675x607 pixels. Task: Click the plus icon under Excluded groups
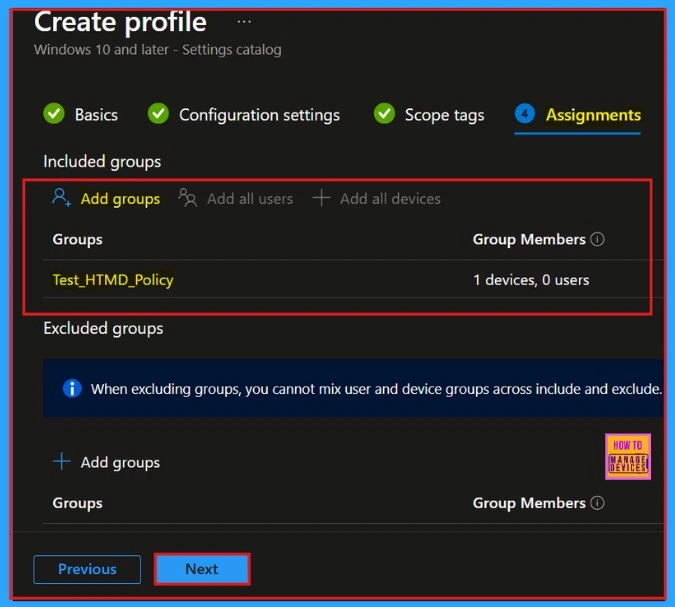tap(62, 461)
